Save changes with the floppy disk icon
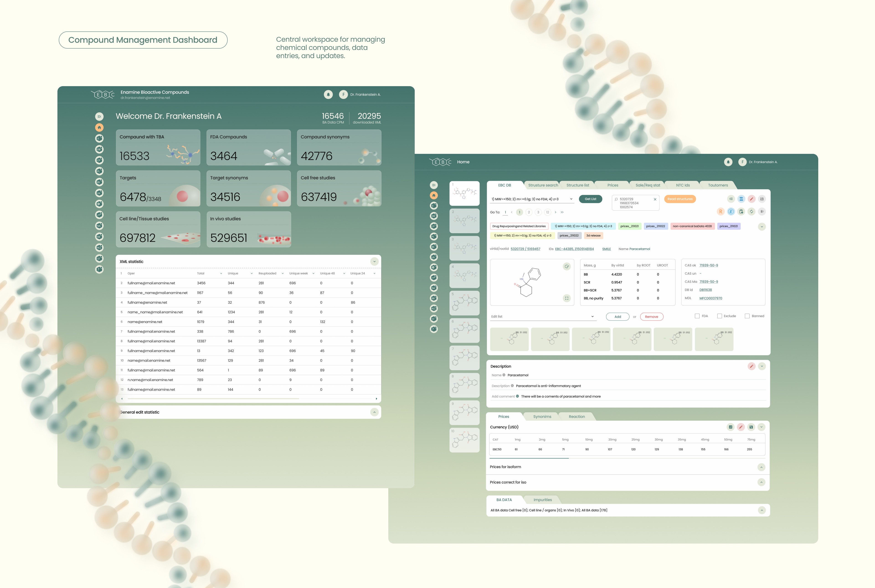 pyautogui.click(x=762, y=199)
